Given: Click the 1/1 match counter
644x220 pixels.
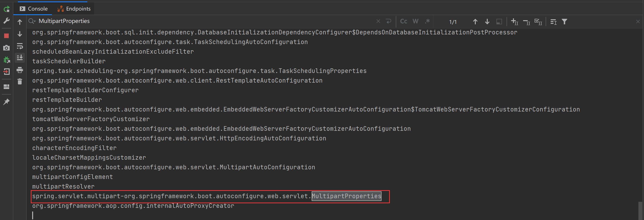Looking at the screenshot, I should (x=453, y=22).
